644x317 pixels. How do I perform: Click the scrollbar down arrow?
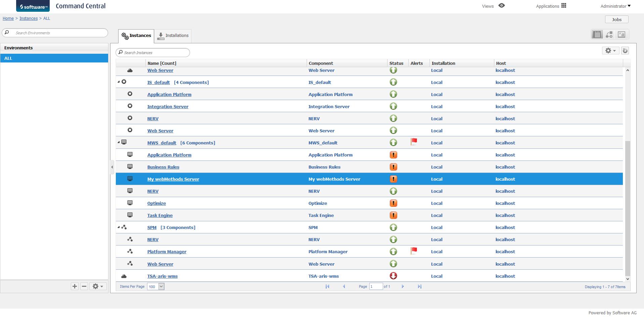(628, 279)
